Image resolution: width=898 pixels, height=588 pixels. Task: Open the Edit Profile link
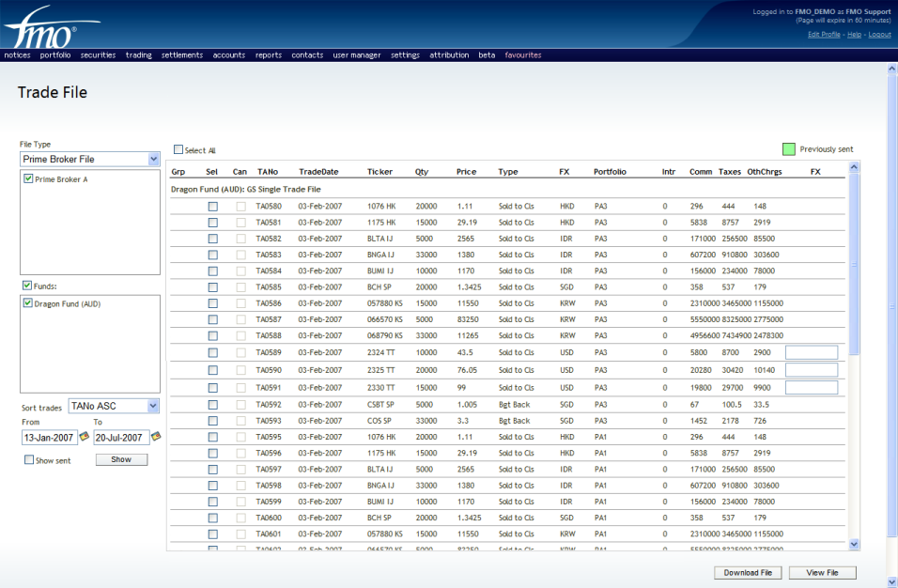[824, 35]
